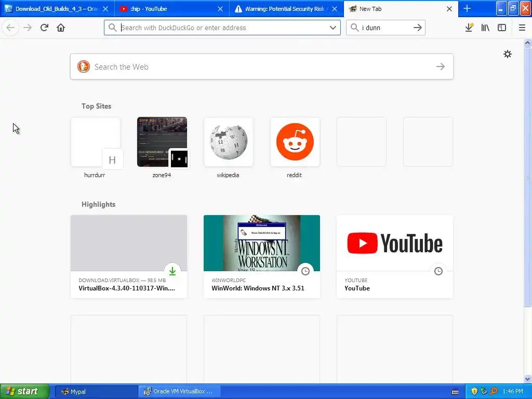Screen dimensions: 532x399
Task: Click the Search the Web go arrow
Action: point(441,66)
